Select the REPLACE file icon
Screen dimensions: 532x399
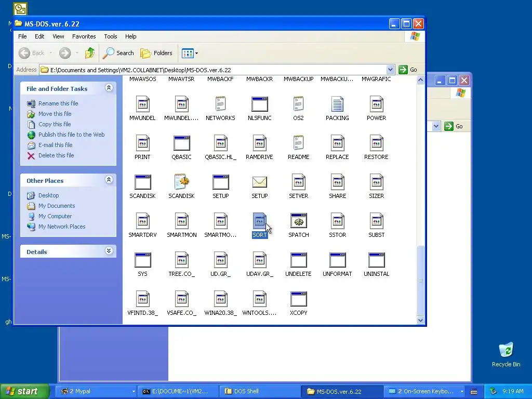point(338,143)
